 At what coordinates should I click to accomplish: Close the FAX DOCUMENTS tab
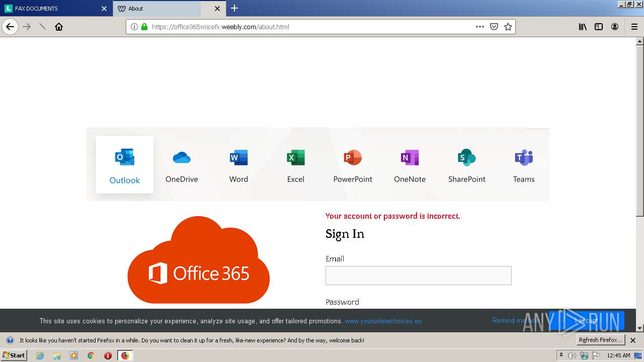[x=104, y=9]
